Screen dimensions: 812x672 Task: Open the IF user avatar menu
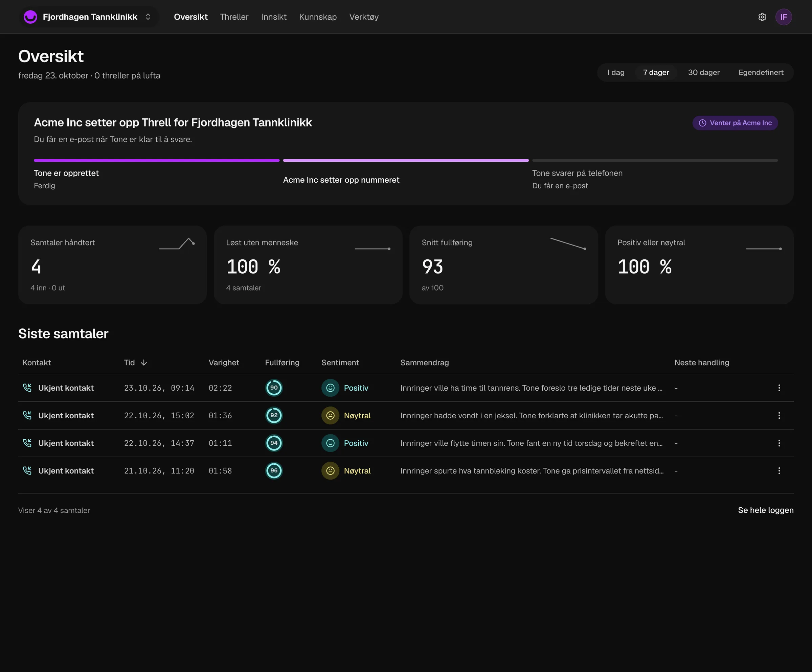click(x=783, y=17)
